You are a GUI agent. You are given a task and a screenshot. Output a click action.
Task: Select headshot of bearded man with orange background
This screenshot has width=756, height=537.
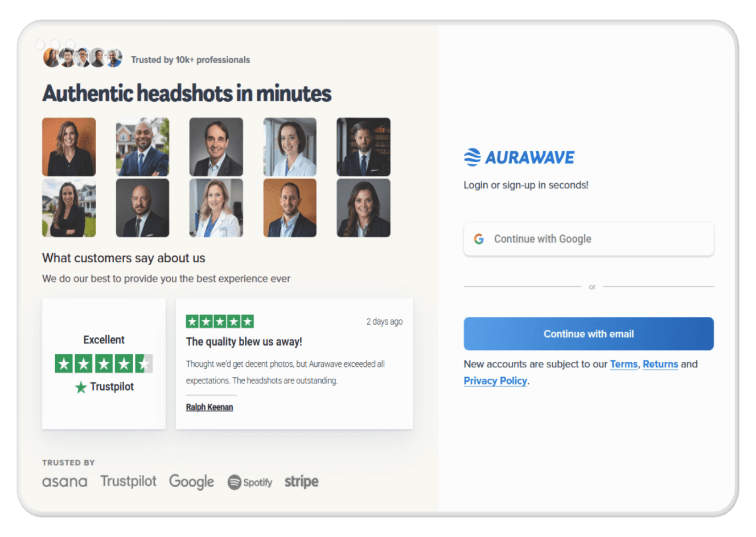(x=290, y=208)
